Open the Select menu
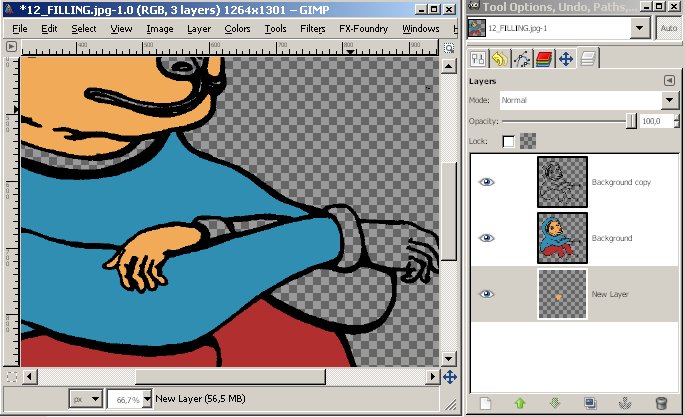Screen dimensions: 685x417 point(83,29)
